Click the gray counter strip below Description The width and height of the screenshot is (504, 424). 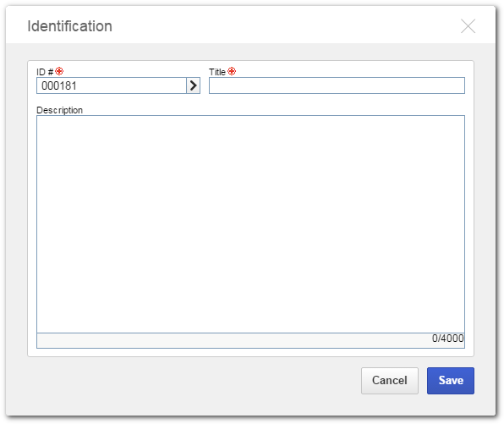(250, 340)
